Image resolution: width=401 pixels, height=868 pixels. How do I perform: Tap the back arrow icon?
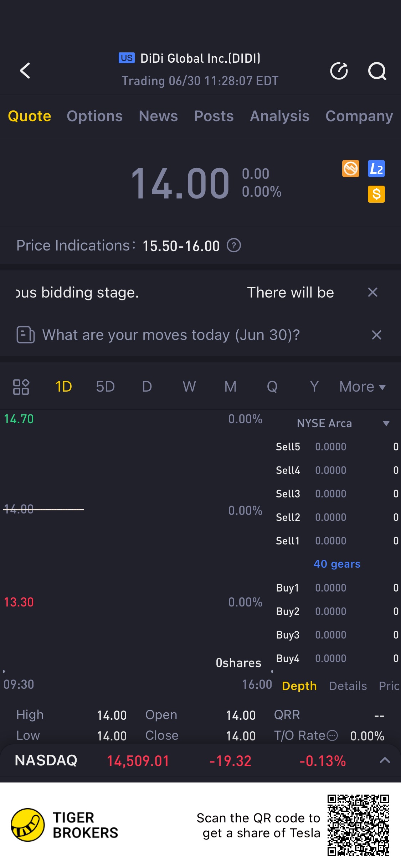tap(25, 71)
